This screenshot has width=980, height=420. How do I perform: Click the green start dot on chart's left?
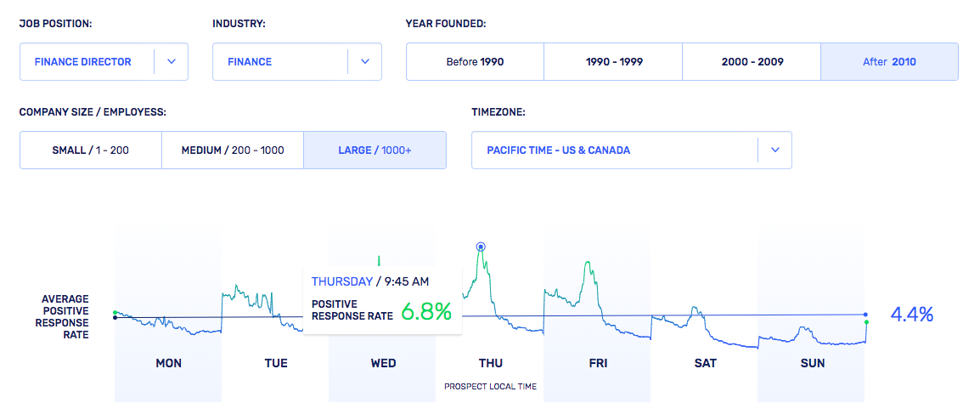(115, 312)
